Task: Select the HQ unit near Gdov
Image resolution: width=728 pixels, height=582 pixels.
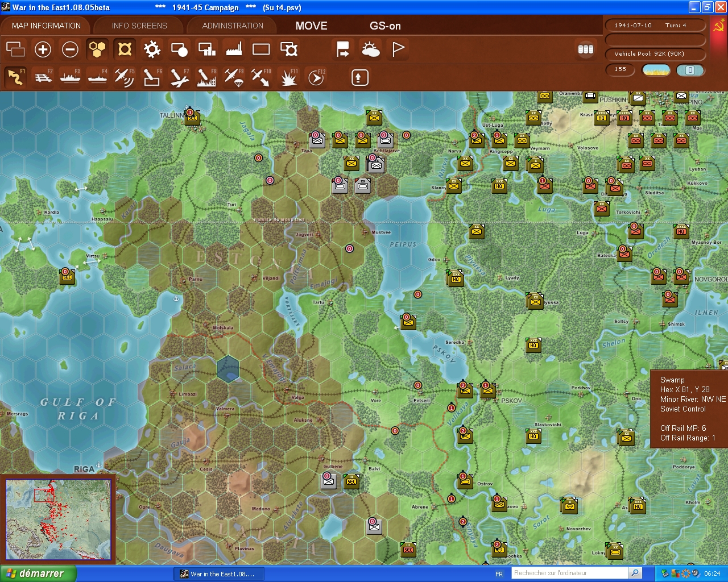Action: [x=456, y=278]
